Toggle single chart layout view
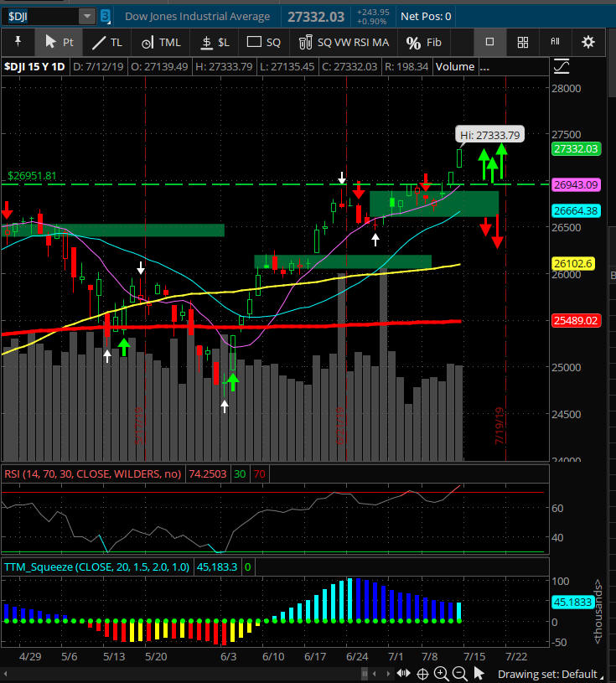 490,42
